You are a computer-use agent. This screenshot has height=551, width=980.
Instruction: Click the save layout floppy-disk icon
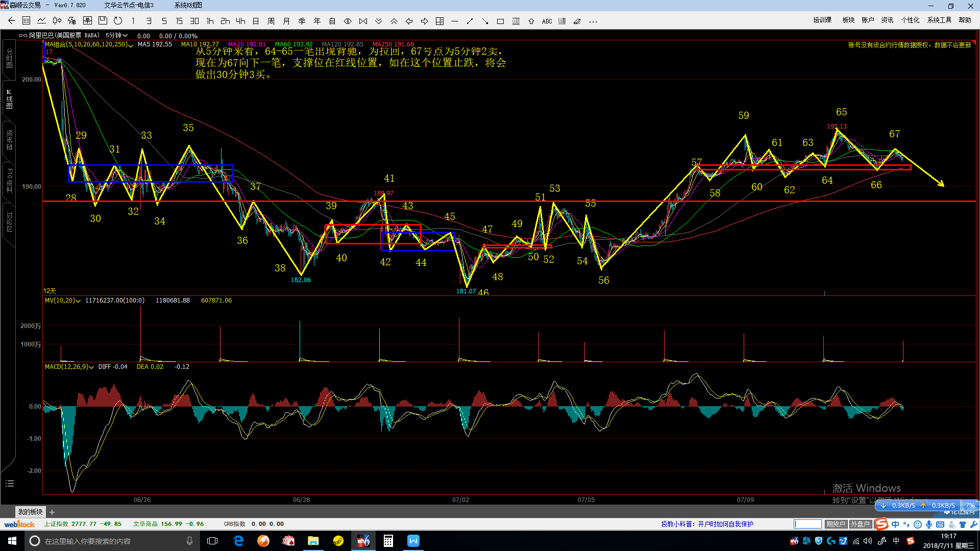pyautogui.click(x=103, y=21)
